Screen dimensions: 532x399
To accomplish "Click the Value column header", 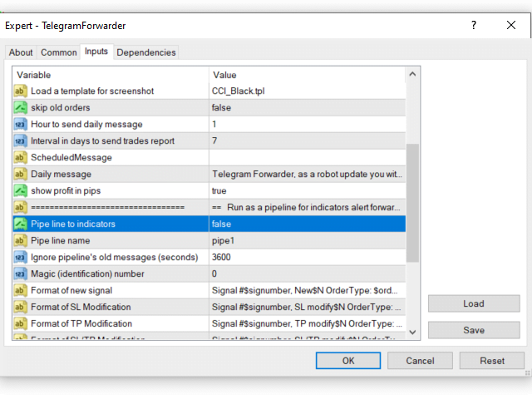I will point(308,75).
